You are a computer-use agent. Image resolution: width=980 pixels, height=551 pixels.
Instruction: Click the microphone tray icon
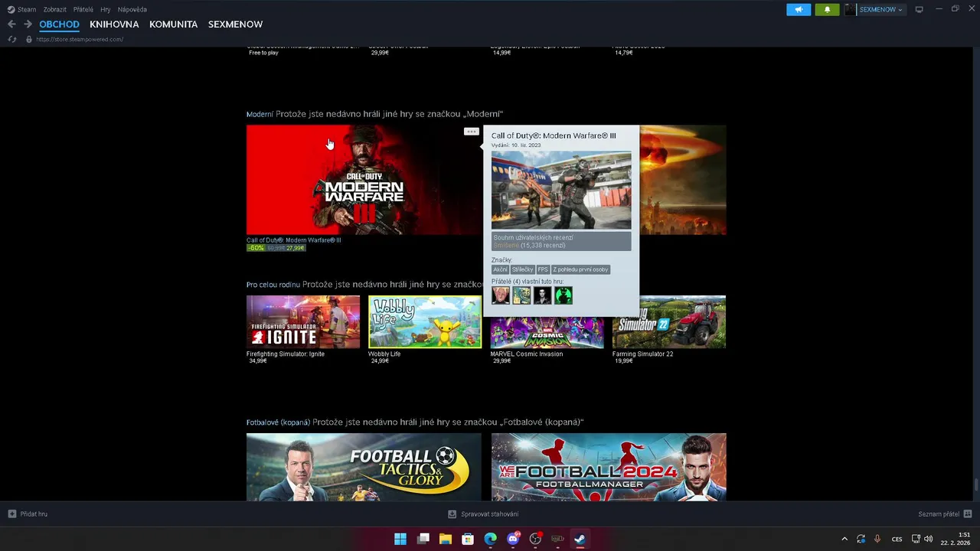[x=877, y=539]
